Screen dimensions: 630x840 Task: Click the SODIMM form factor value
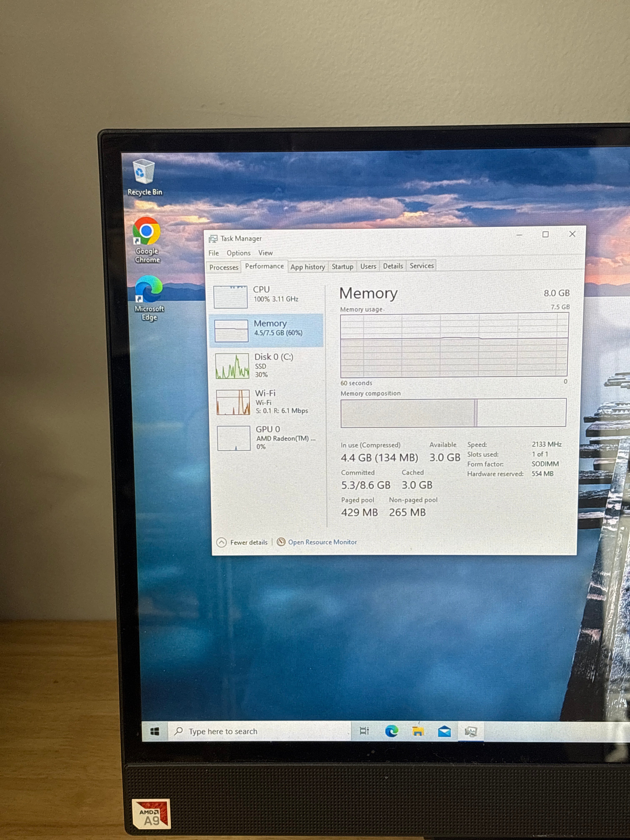pyautogui.click(x=545, y=464)
